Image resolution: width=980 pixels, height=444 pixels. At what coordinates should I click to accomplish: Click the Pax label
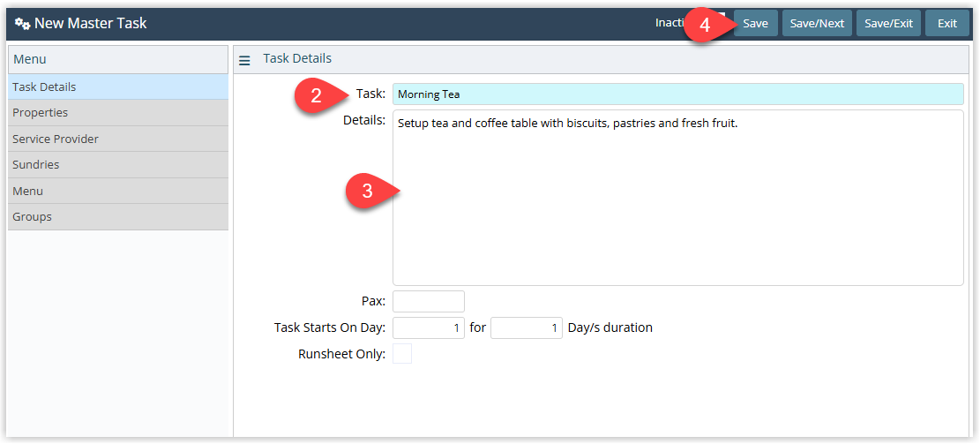[374, 302]
